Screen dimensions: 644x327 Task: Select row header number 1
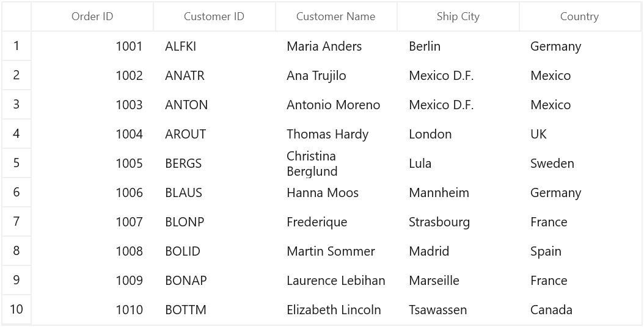16,46
